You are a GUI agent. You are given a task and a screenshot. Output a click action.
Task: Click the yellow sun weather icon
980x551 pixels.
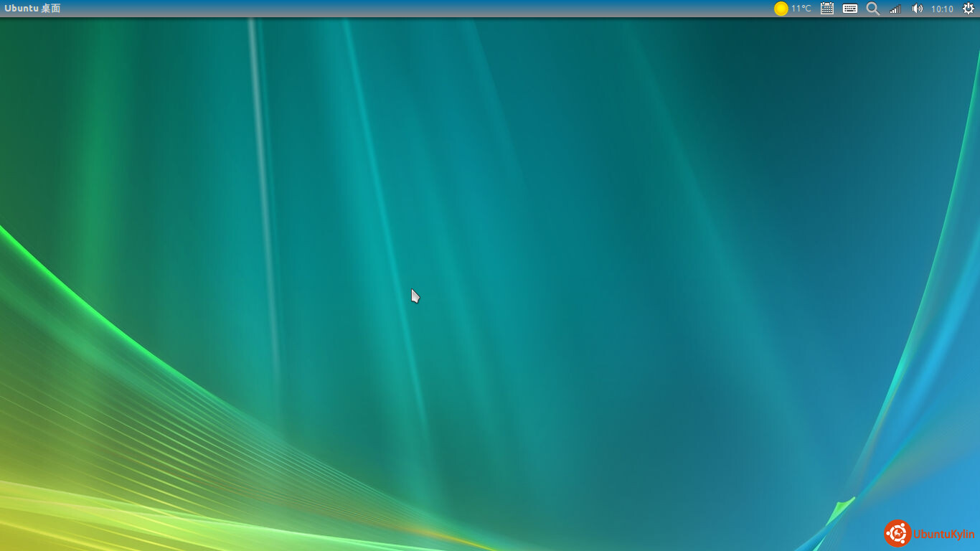click(781, 9)
